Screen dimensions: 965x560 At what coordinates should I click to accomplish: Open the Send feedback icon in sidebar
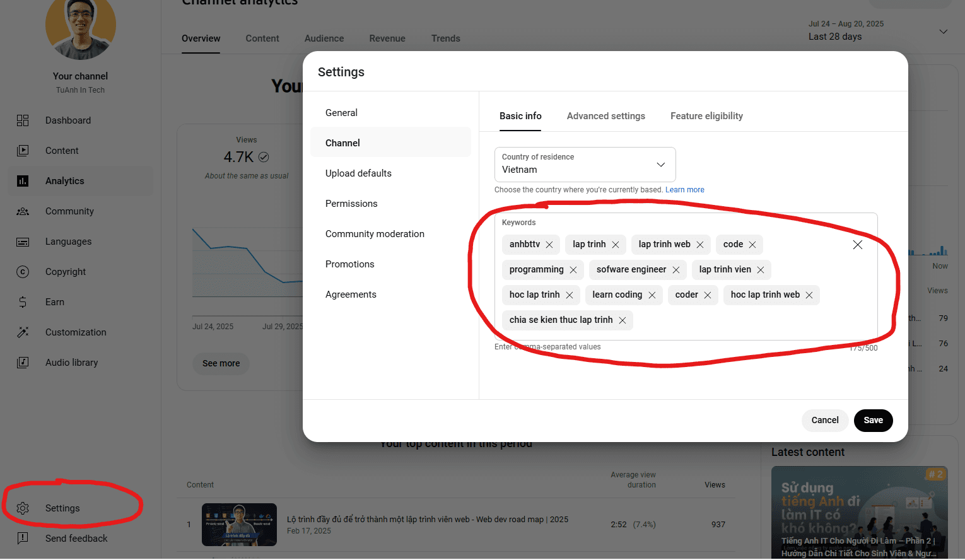coord(23,539)
